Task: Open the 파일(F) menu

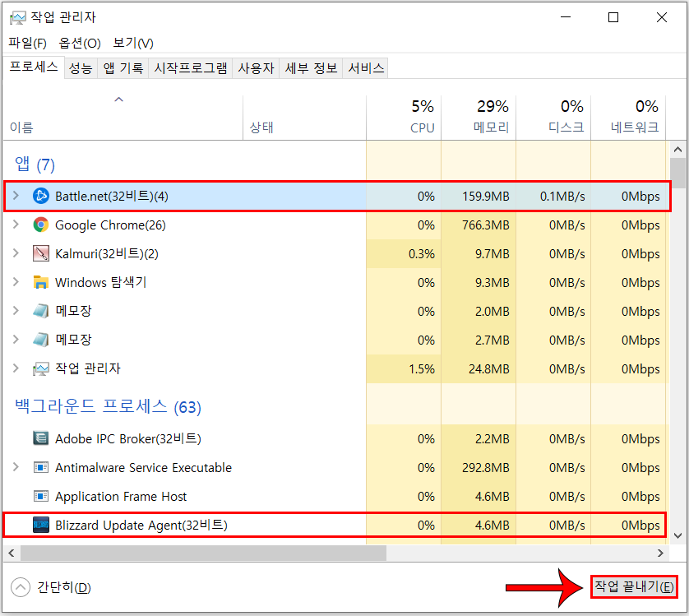Action: click(x=27, y=43)
